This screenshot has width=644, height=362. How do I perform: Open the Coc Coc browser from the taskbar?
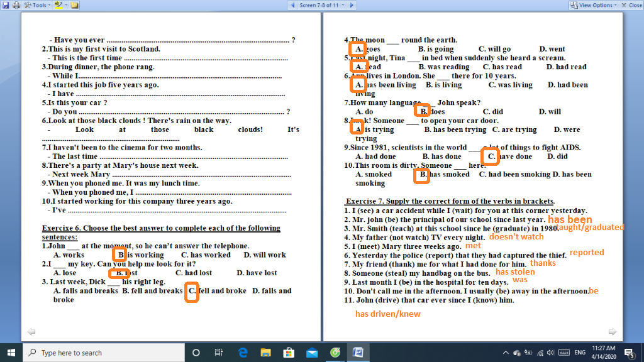[335, 353]
